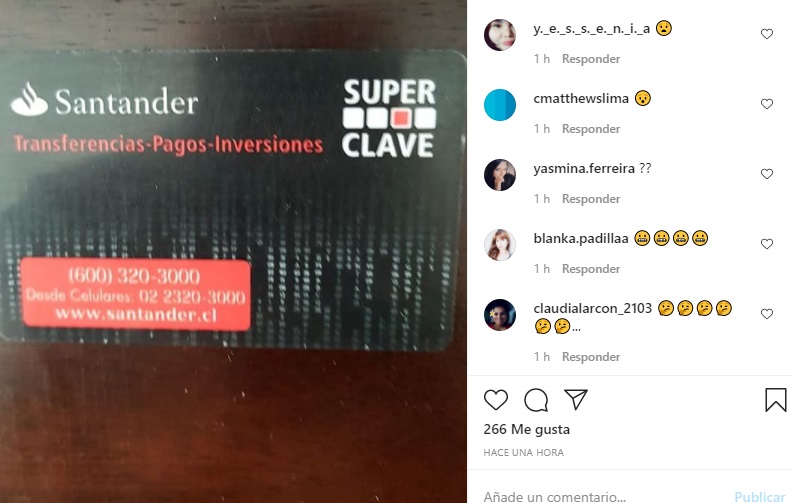Image resolution: width=793 pixels, height=503 pixels.
Task: Like yasmina.ferreira's comment heart
Action: coord(767,174)
